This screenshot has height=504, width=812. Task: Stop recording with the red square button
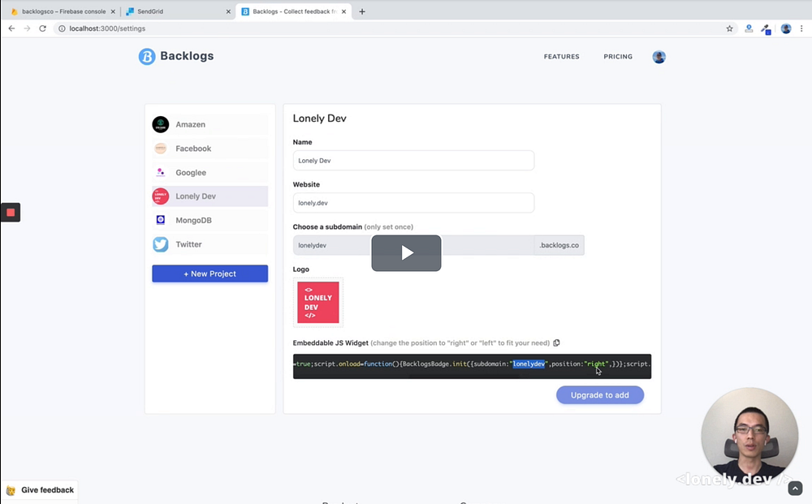click(11, 212)
